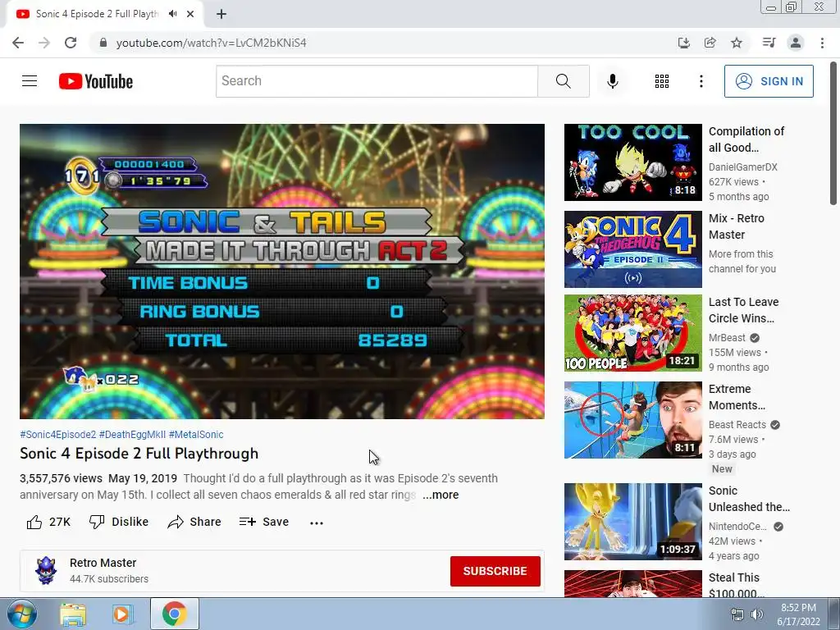Share this page from address bar

point(710,43)
